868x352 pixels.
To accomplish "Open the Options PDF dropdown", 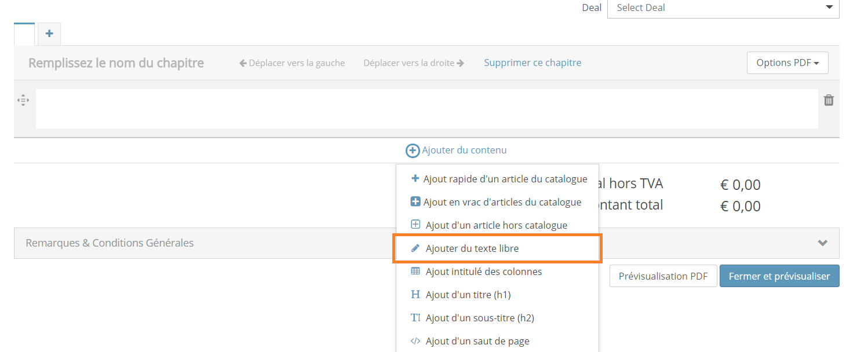I will pos(787,63).
